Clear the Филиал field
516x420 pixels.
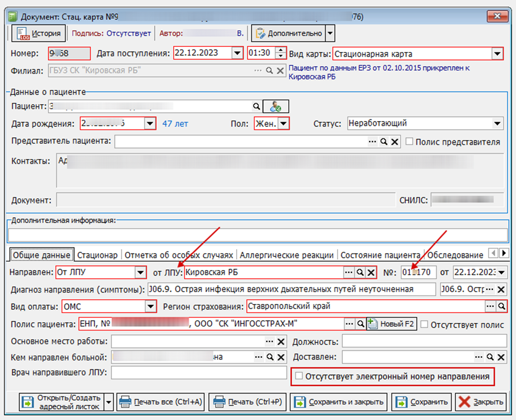click(x=280, y=71)
